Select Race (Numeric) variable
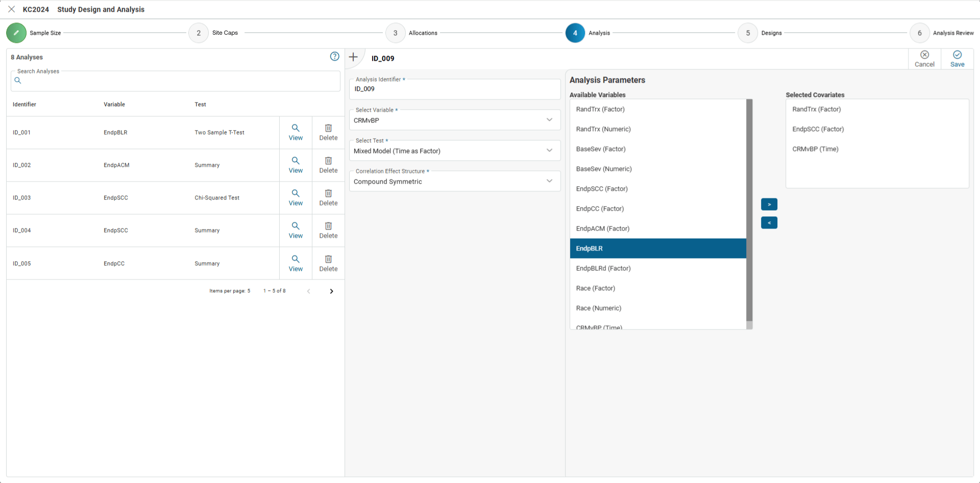980x483 pixels. coord(658,308)
